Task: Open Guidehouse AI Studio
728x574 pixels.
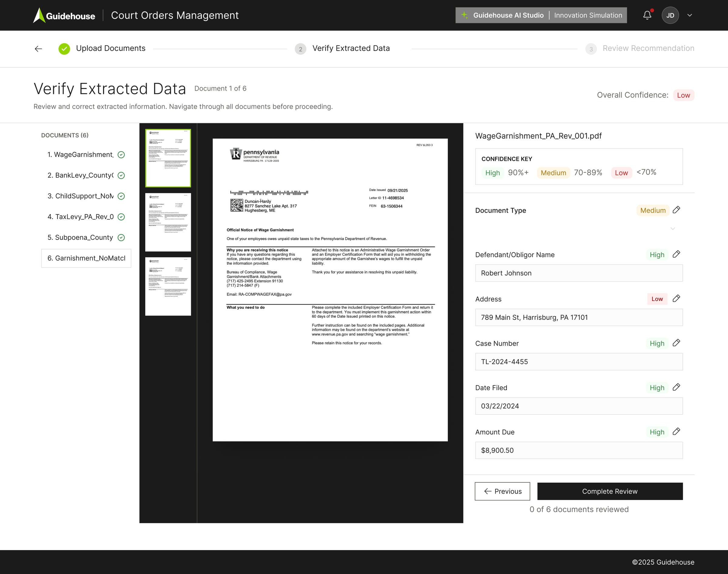Action: tap(508, 15)
